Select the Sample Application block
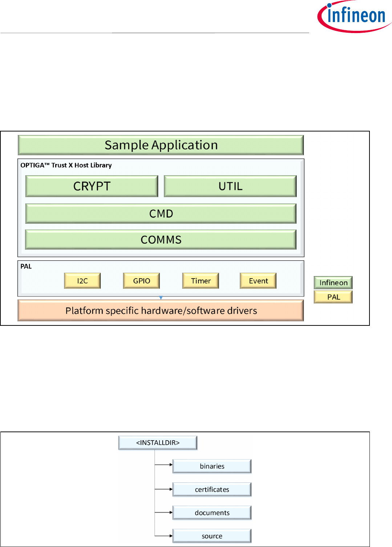This screenshot has width=392, height=547. click(161, 145)
